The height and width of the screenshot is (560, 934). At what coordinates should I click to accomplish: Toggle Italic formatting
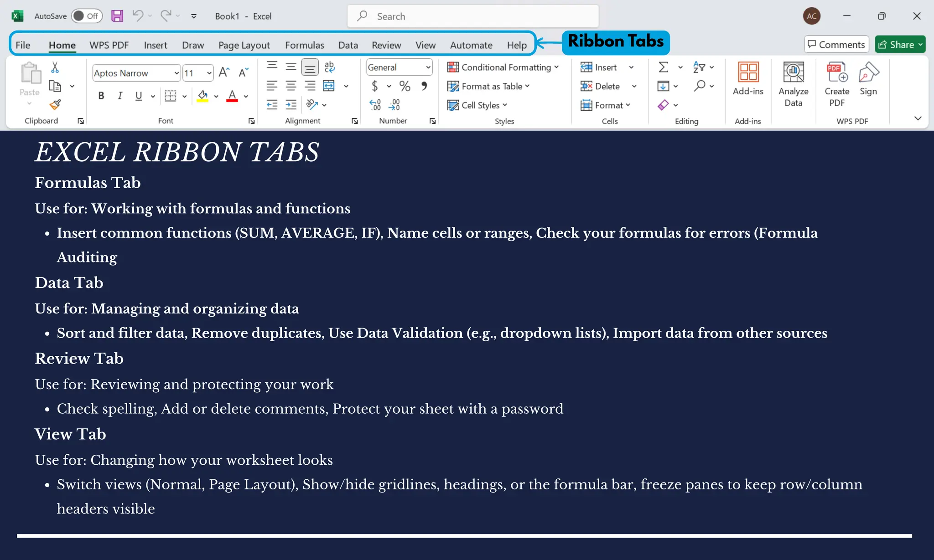[x=120, y=96]
